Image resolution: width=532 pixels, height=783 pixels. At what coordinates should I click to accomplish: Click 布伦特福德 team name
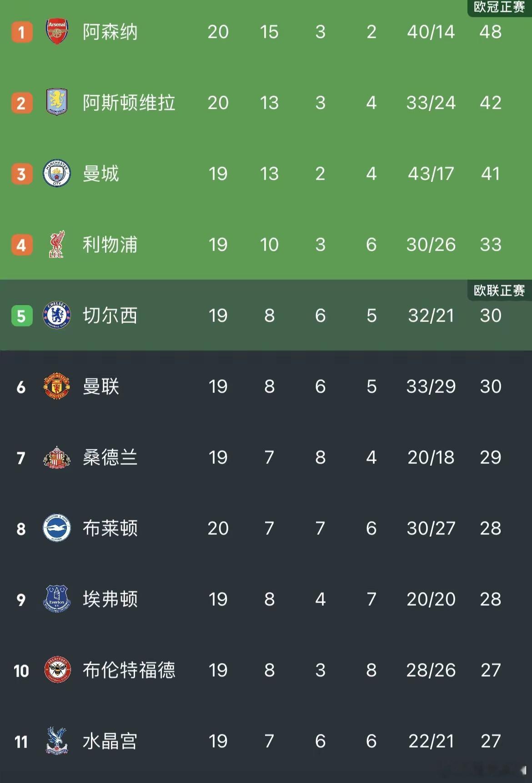click(129, 670)
